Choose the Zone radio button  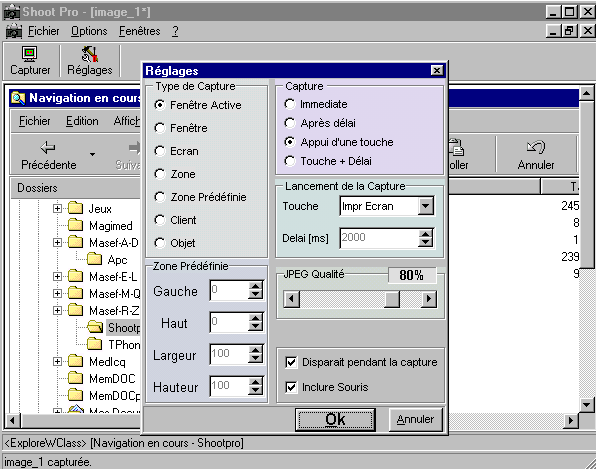160,174
